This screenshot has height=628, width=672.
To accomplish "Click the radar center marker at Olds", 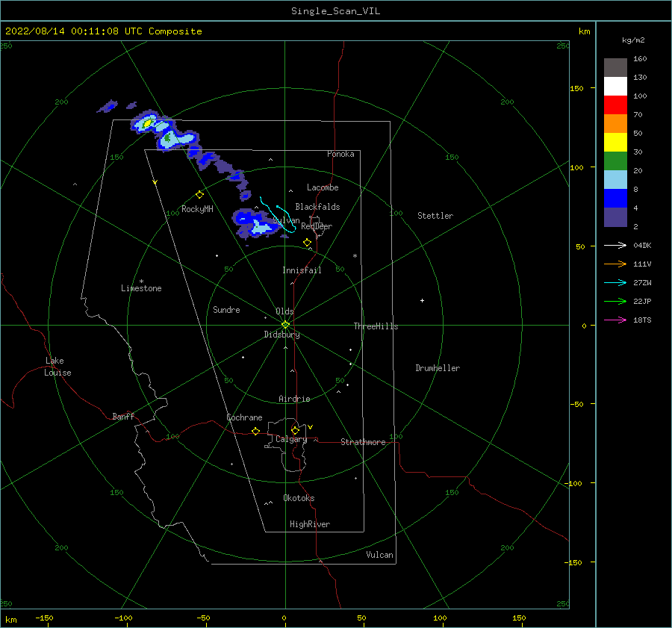I will point(285,325).
